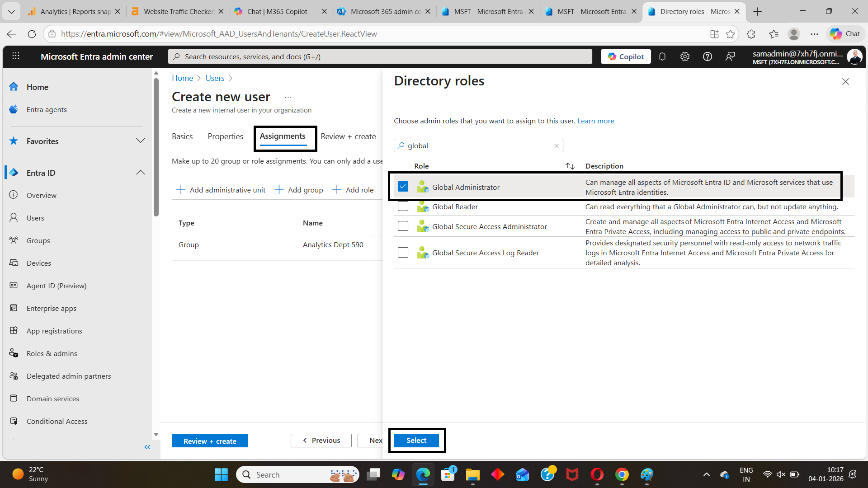The width and height of the screenshot is (868, 488).
Task: Open the Learn more link
Action: click(595, 121)
